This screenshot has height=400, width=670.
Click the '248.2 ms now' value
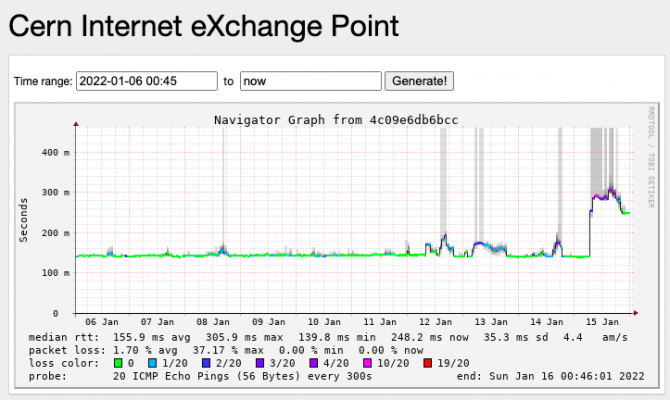[429, 337]
